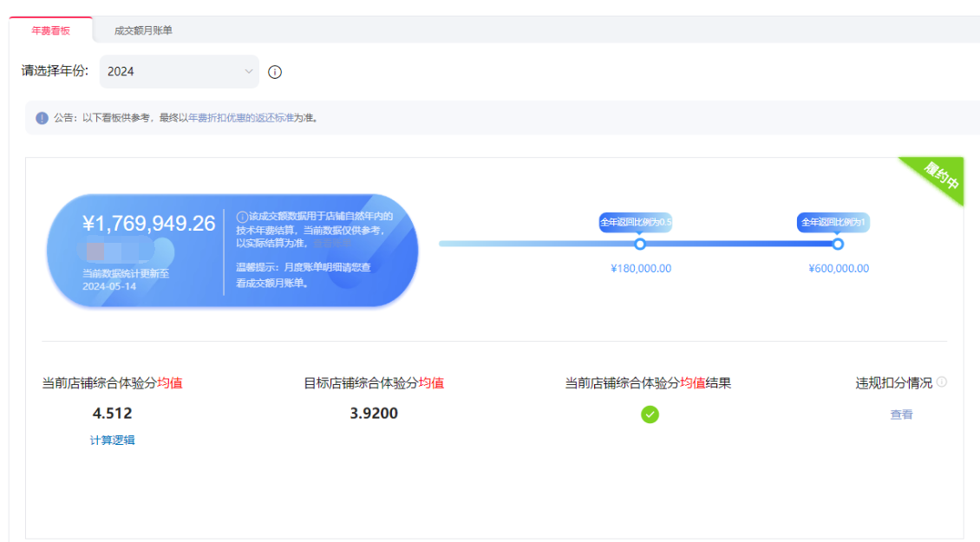Click the 全年返回比例为0.5 label bubble

pos(636,222)
